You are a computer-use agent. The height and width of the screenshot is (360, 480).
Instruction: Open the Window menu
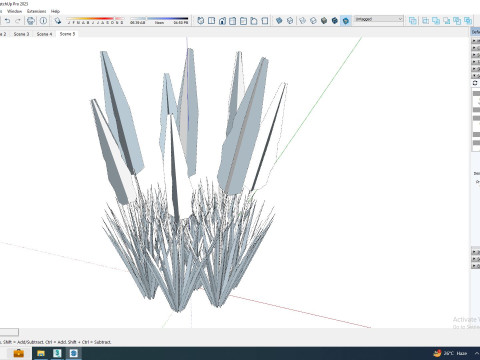click(14, 11)
